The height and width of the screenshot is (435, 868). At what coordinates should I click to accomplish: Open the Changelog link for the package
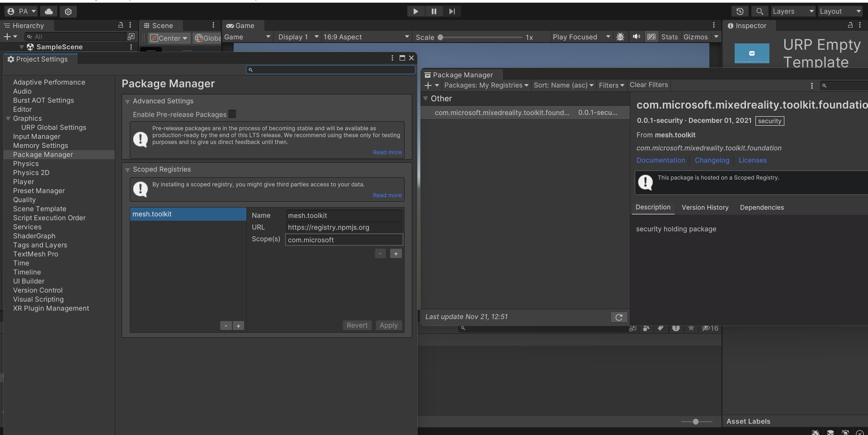point(711,161)
